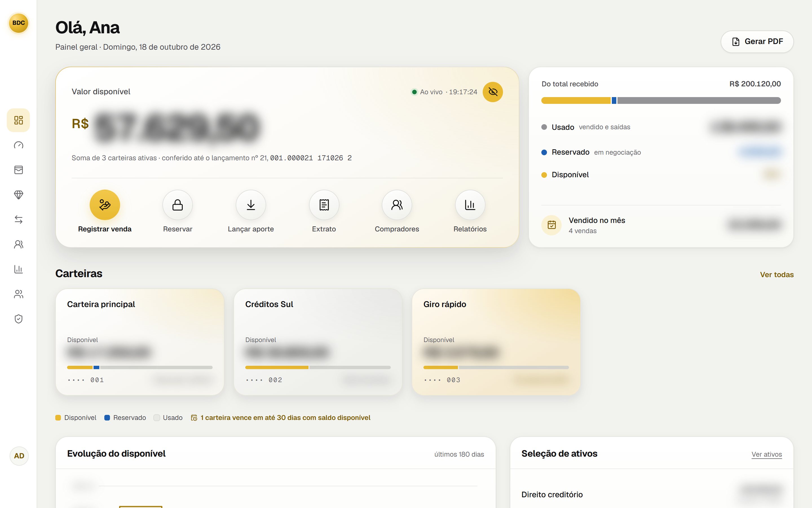812x508 pixels.
Task: Open the gauge icon in sidebar
Action: pyautogui.click(x=18, y=145)
